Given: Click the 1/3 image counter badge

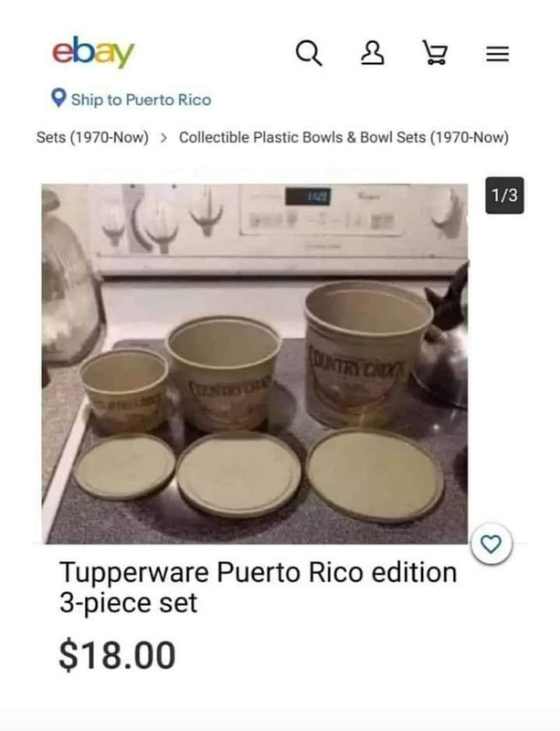Looking at the screenshot, I should click(504, 196).
